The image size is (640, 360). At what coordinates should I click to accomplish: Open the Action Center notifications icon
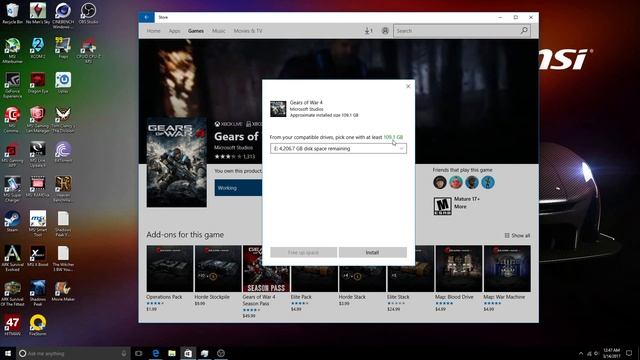click(x=629, y=353)
